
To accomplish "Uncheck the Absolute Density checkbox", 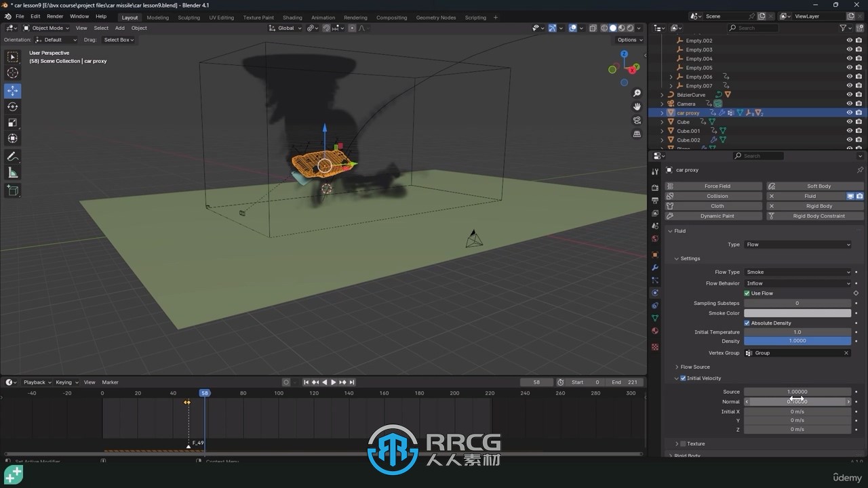I will [747, 323].
